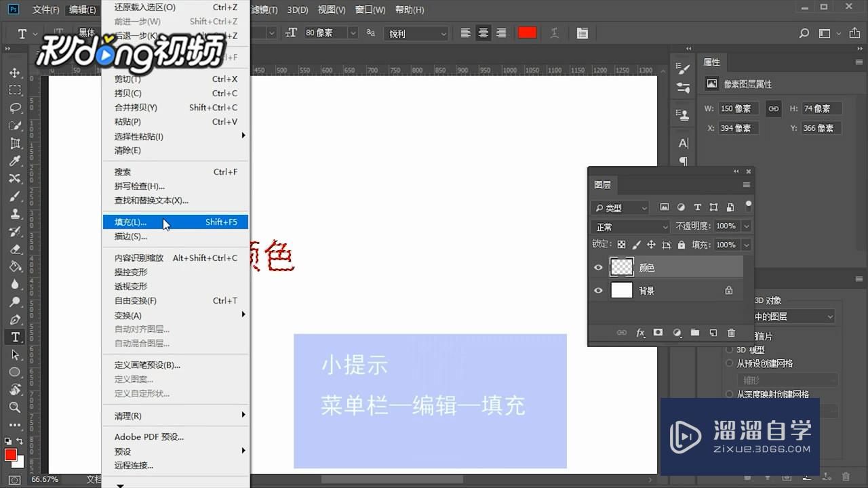Toggle pixel layer filter

(665, 207)
